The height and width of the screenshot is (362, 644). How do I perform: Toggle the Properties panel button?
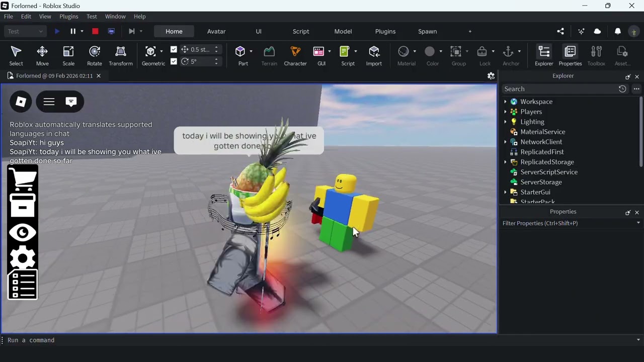(x=570, y=56)
